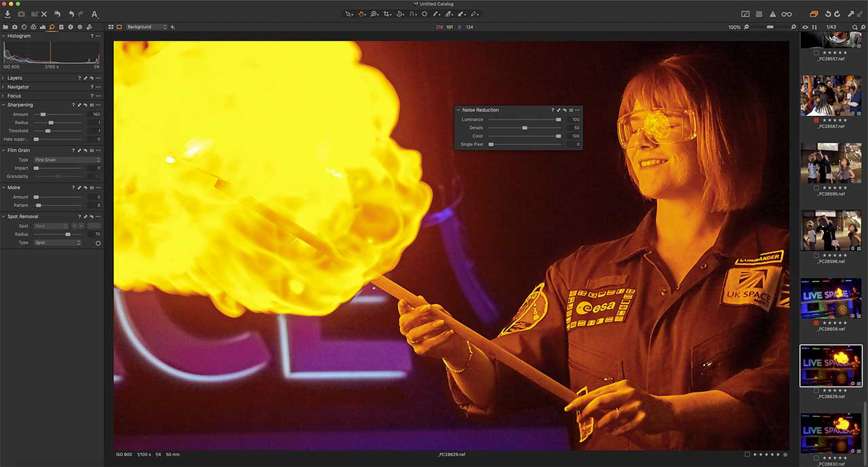The image size is (868, 467).
Task: Expand the Navigator panel
Action: tap(3, 87)
